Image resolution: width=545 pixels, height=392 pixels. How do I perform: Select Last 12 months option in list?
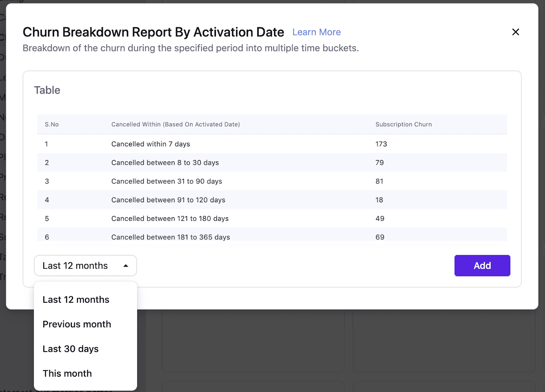click(x=76, y=300)
